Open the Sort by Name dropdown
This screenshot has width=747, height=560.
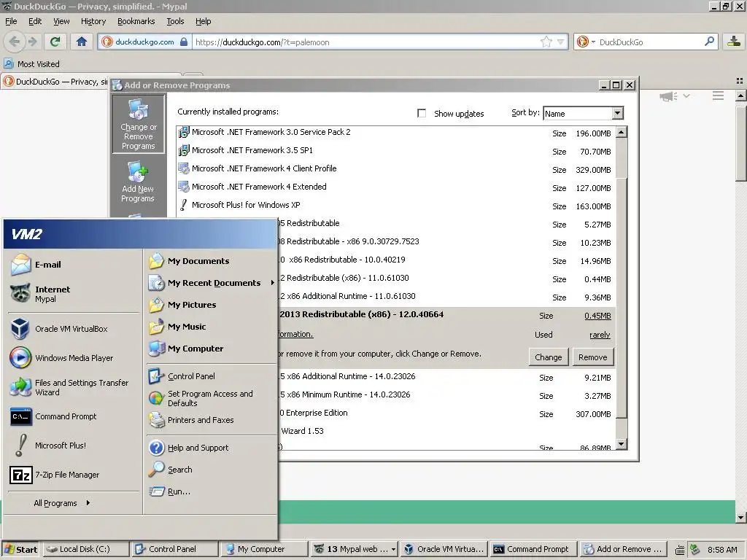coord(617,113)
